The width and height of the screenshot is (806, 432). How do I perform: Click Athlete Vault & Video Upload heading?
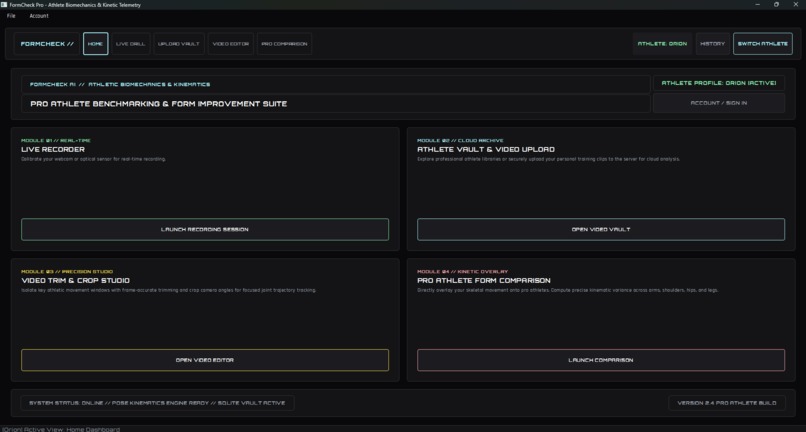[x=486, y=149]
